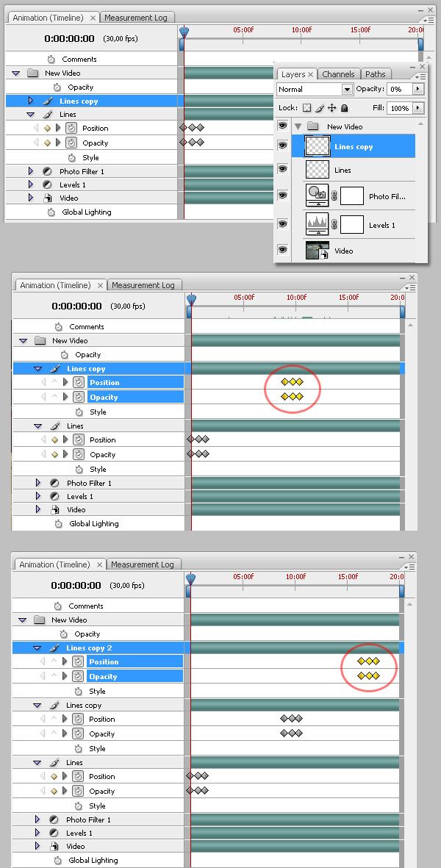Click link icon on Levels 1 layer
Image resolution: width=441 pixels, height=868 pixels.
pyautogui.click(x=334, y=224)
